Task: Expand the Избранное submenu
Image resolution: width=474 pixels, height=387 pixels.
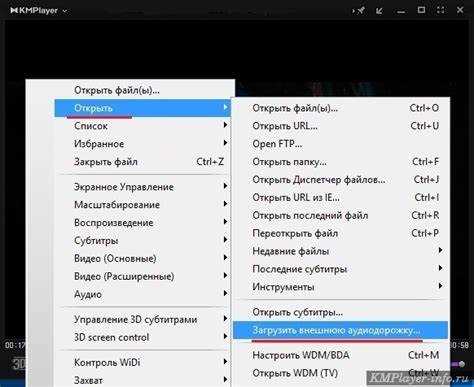Action: 143,144
